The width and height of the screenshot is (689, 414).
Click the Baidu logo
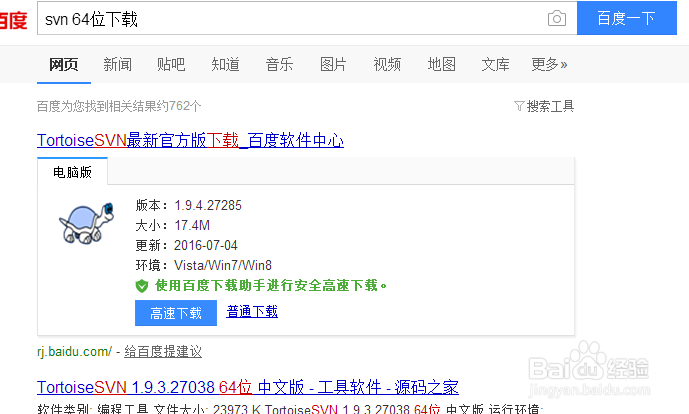tap(13, 20)
